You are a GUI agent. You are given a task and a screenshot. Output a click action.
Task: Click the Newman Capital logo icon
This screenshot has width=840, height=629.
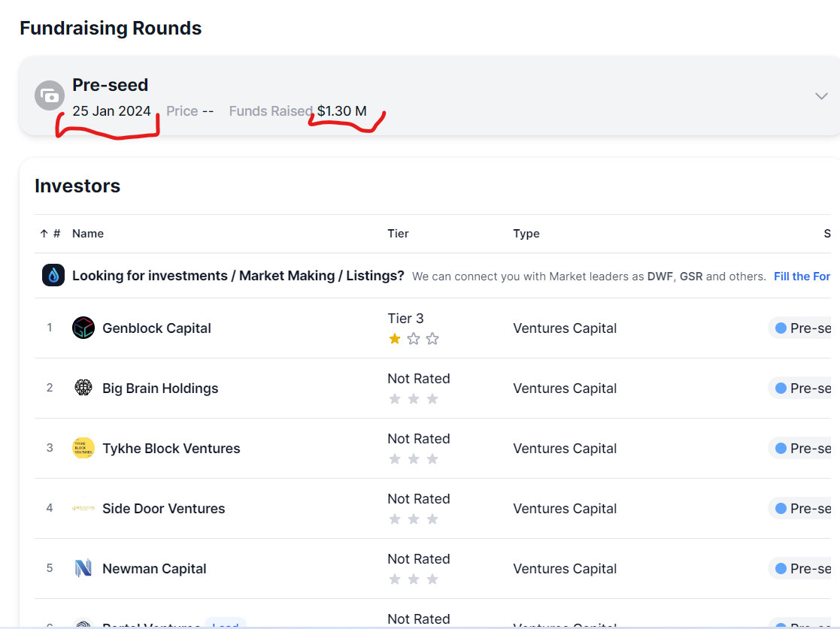point(83,568)
